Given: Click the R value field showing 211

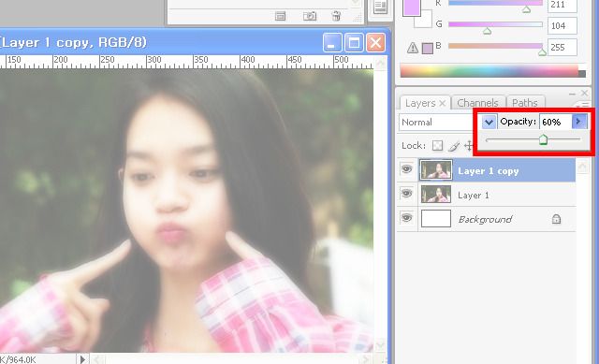Looking at the screenshot, I should click(562, 5).
